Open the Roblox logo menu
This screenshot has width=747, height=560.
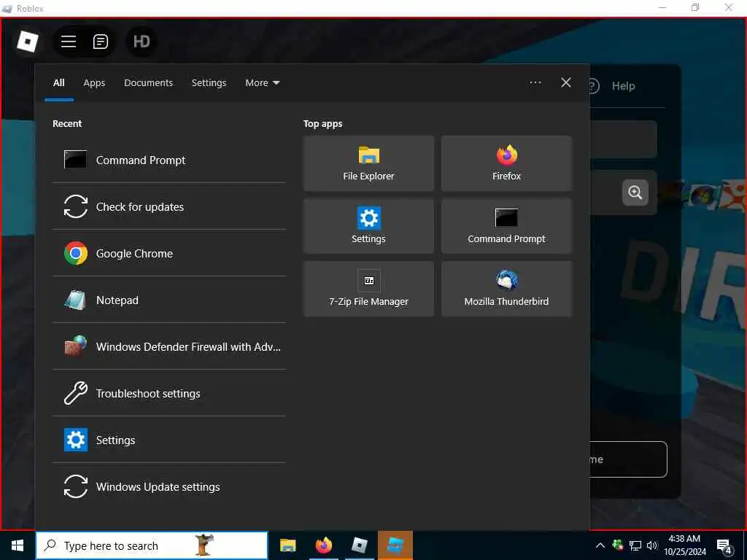pyautogui.click(x=27, y=42)
